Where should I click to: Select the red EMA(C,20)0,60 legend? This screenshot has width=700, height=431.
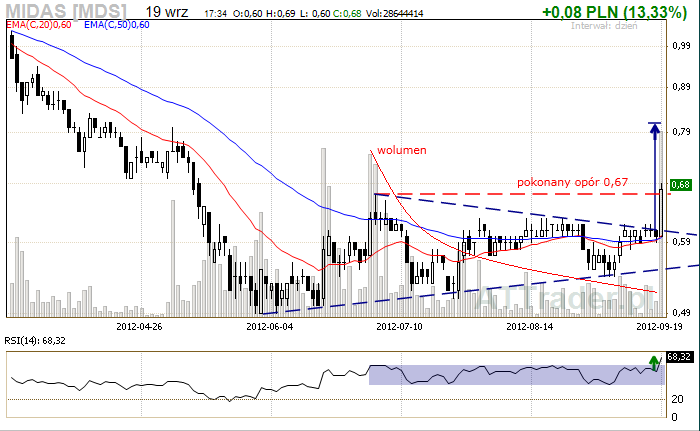pyautogui.click(x=38, y=25)
